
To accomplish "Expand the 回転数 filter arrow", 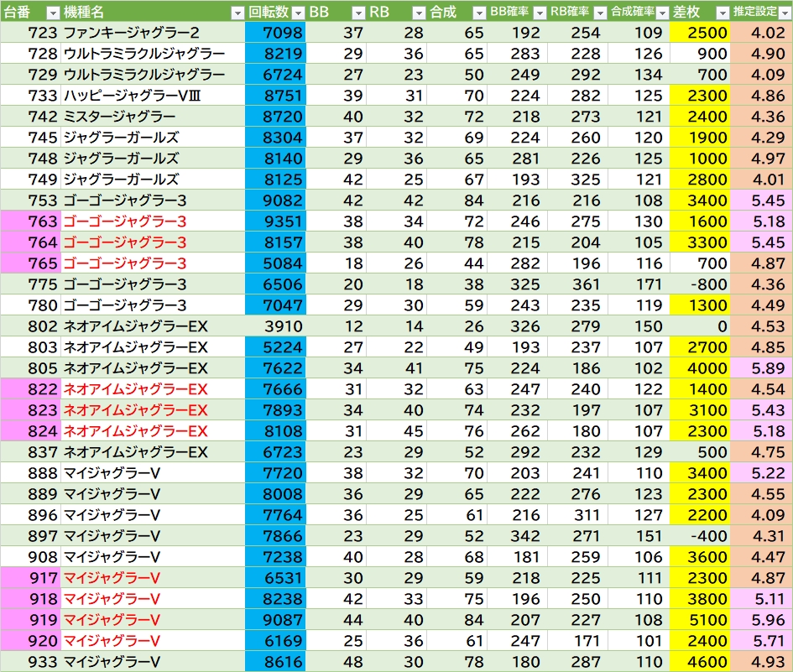I will point(297,13).
